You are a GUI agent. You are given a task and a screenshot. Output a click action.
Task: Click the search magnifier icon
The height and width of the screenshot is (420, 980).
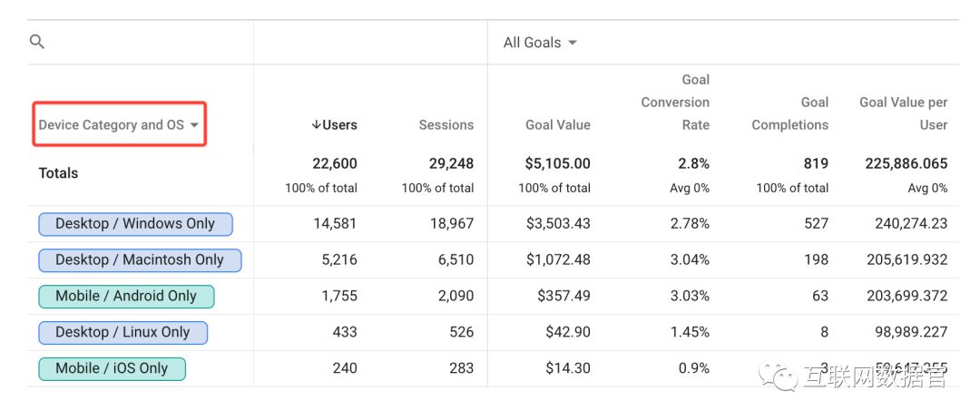pos(37,42)
